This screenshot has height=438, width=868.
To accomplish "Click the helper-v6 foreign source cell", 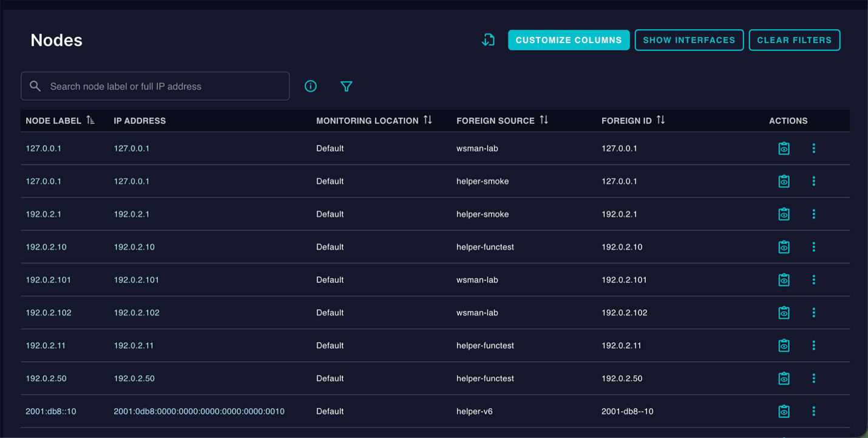I will pos(475,411).
